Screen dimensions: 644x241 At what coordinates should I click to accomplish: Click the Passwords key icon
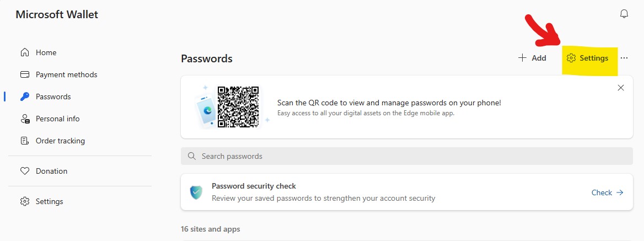click(25, 97)
